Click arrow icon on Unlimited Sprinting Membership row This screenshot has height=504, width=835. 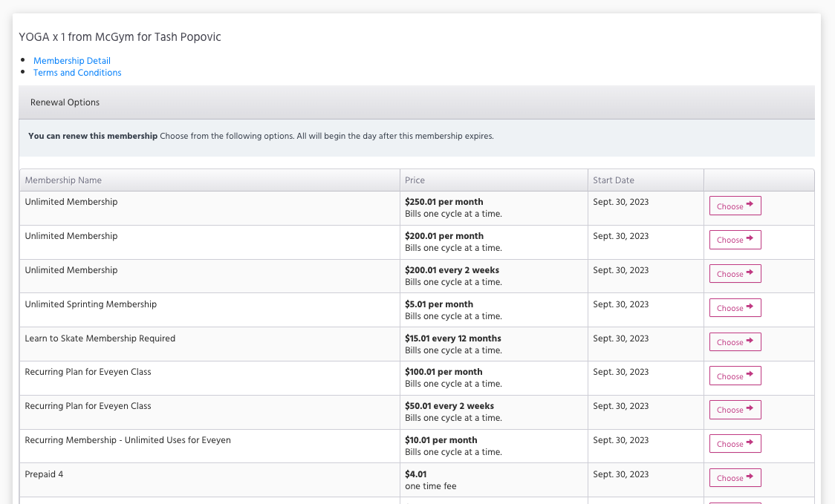750,307
